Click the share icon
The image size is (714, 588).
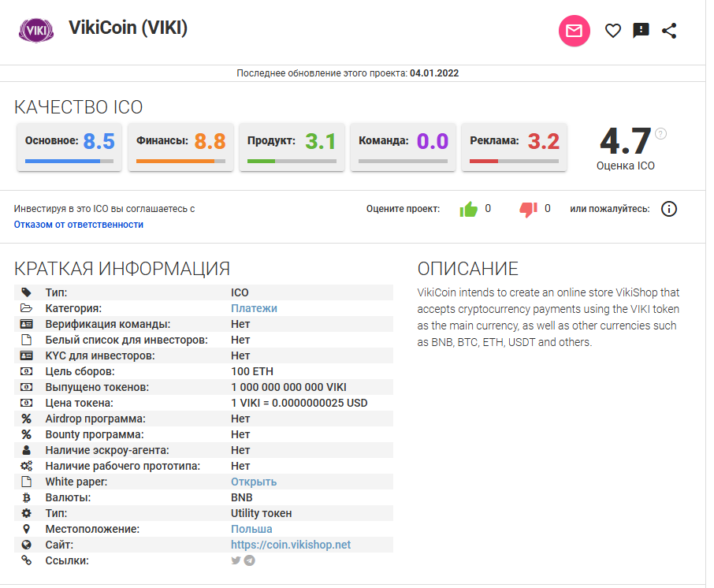[x=669, y=31]
